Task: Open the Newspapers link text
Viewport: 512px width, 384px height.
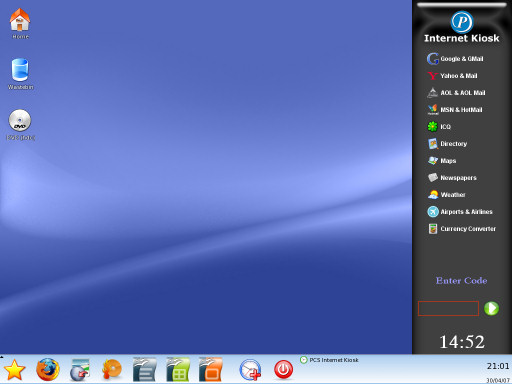Action: tap(458, 178)
